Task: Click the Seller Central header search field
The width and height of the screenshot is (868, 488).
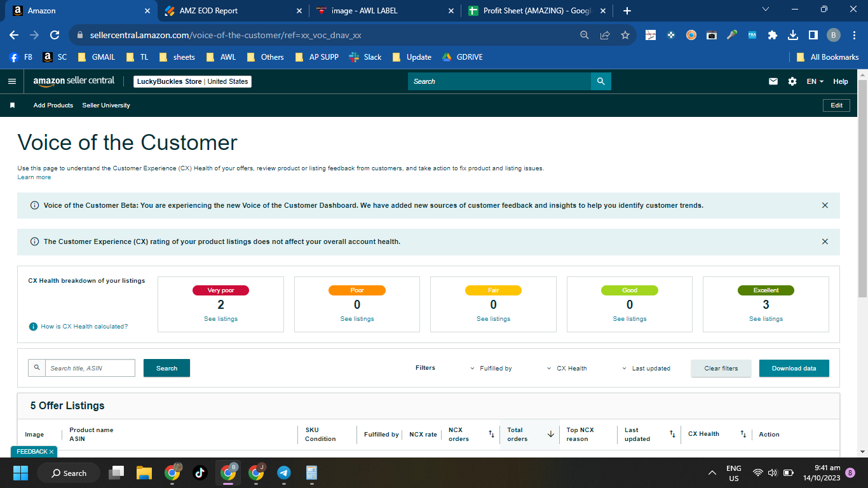Action: coord(499,81)
